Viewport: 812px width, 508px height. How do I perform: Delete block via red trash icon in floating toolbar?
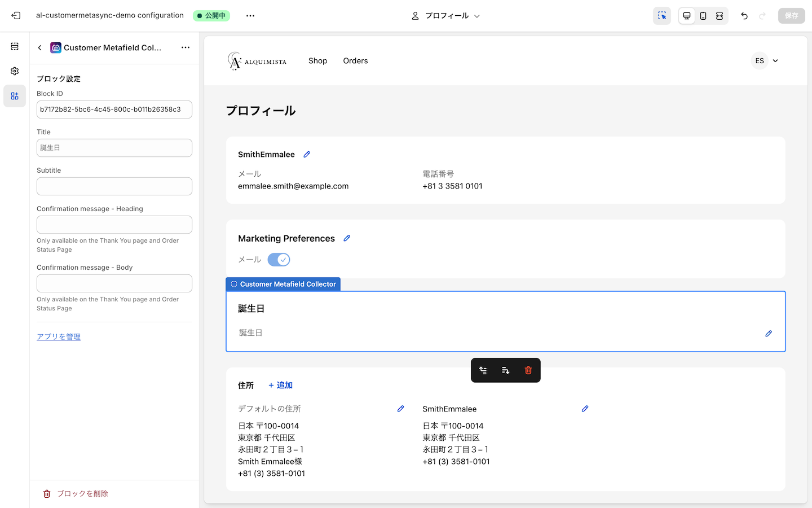click(528, 370)
